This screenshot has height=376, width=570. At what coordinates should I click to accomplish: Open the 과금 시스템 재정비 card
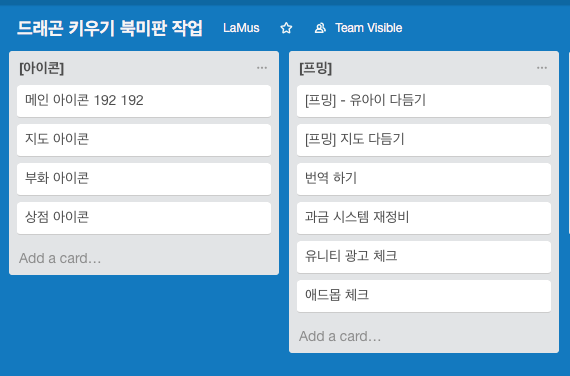(424, 217)
